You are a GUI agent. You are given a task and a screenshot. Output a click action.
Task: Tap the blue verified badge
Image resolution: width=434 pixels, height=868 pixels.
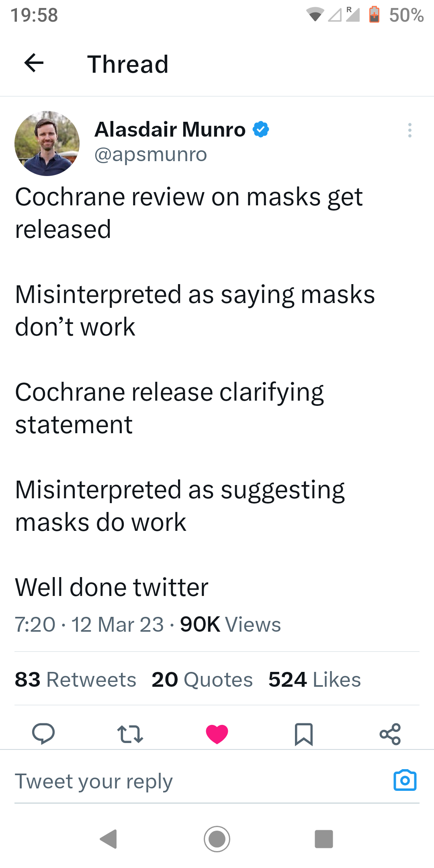tap(261, 129)
